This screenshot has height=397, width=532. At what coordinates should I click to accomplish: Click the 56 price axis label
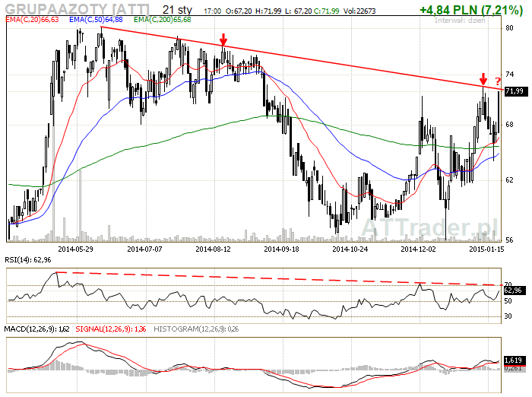coord(509,240)
